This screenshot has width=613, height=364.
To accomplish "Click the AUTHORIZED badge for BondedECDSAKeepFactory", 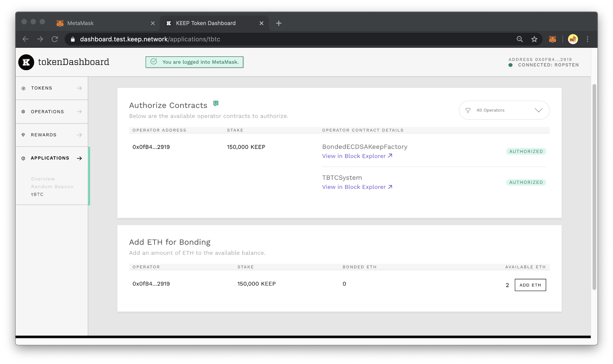I will pos(526,151).
